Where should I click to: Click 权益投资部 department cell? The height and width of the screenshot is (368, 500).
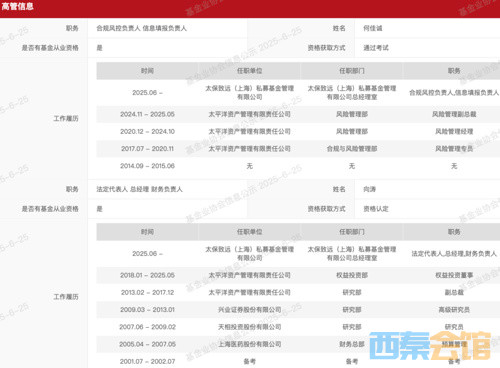pos(352,275)
